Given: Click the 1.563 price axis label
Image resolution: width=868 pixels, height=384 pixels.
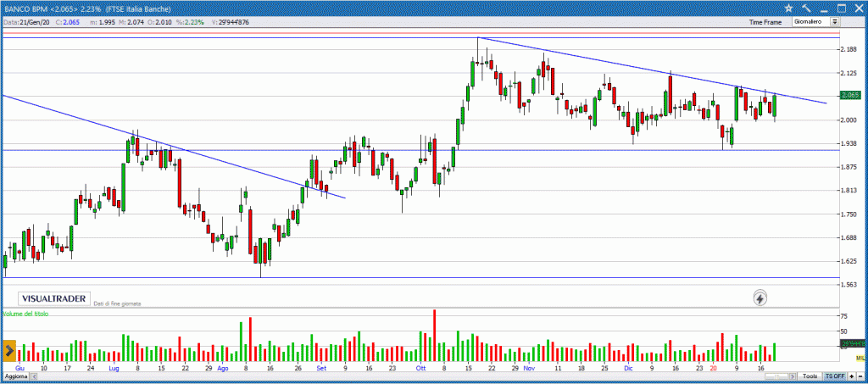Looking at the screenshot, I should [x=849, y=285].
